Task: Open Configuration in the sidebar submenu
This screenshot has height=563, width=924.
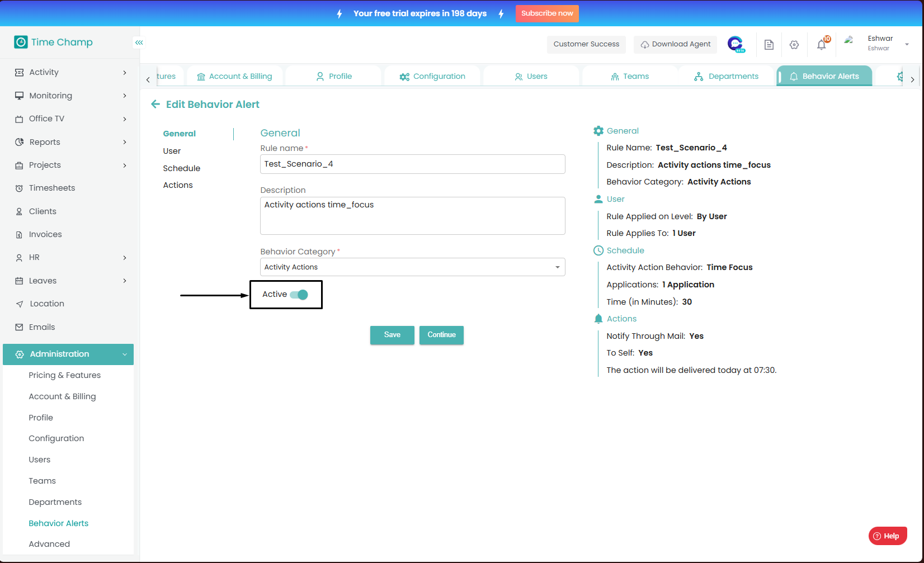Action: (56, 439)
